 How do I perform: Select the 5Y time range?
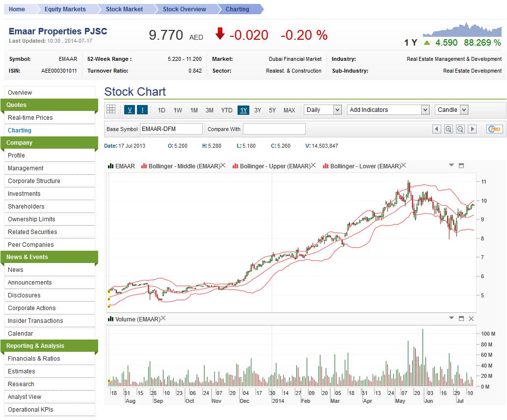pos(272,110)
